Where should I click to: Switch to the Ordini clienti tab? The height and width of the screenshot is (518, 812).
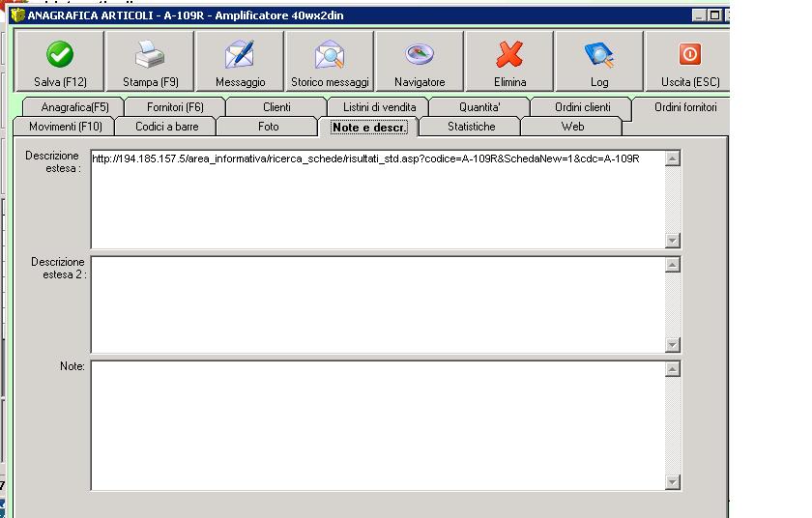[x=583, y=107]
